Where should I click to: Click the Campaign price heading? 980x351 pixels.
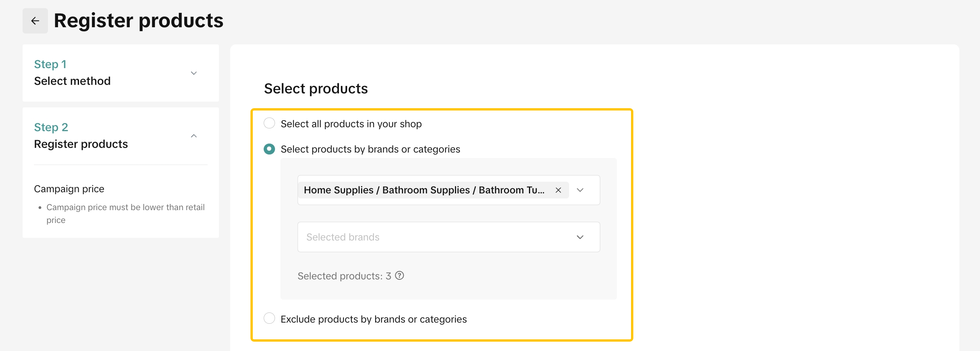(x=69, y=189)
